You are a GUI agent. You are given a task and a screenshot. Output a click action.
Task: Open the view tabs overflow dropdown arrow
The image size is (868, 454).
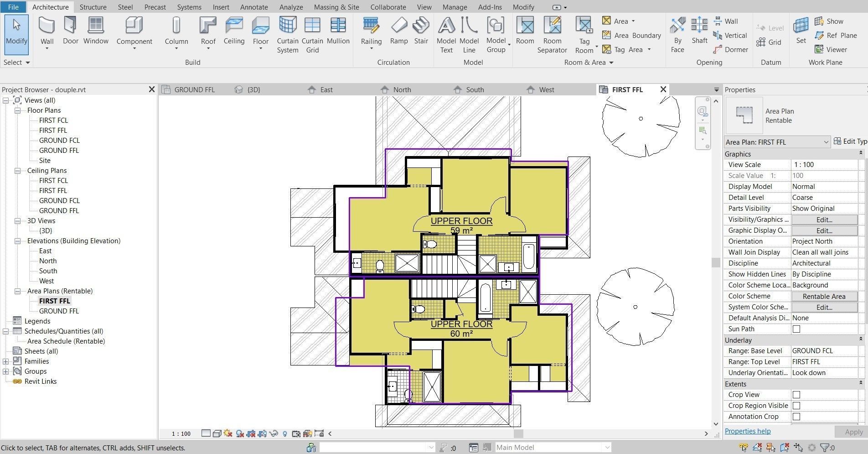coord(716,90)
